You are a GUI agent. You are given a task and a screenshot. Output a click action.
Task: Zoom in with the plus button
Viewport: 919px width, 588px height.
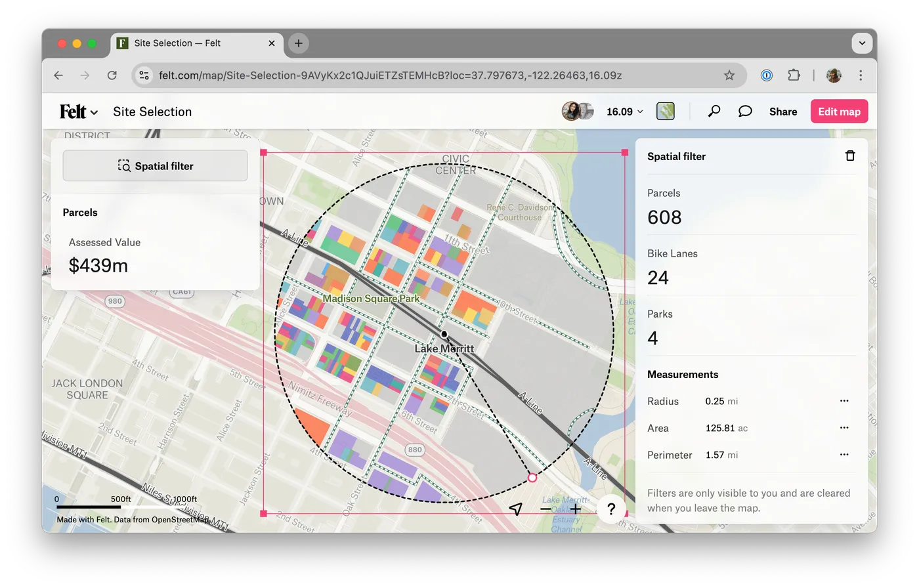point(576,509)
